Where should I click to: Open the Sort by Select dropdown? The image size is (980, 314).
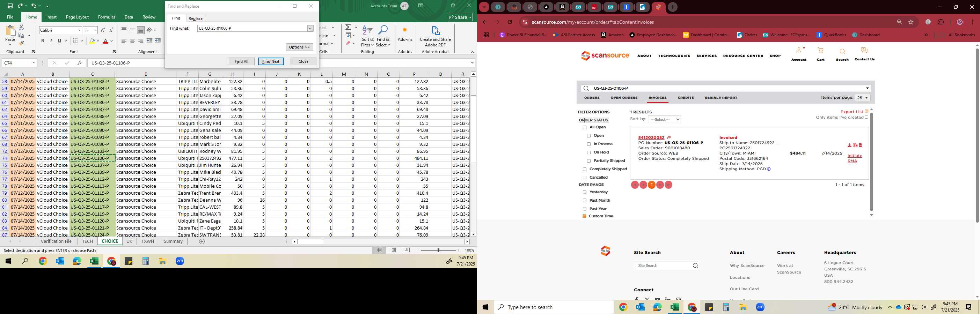click(664, 119)
